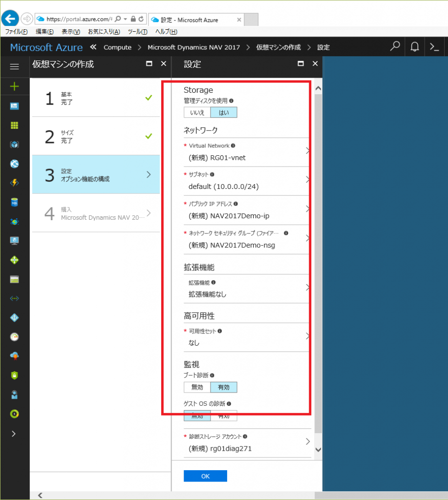Open 診断ストレージ アカウント rg01diag271 setting
This screenshot has height=500, width=448.
247,443
